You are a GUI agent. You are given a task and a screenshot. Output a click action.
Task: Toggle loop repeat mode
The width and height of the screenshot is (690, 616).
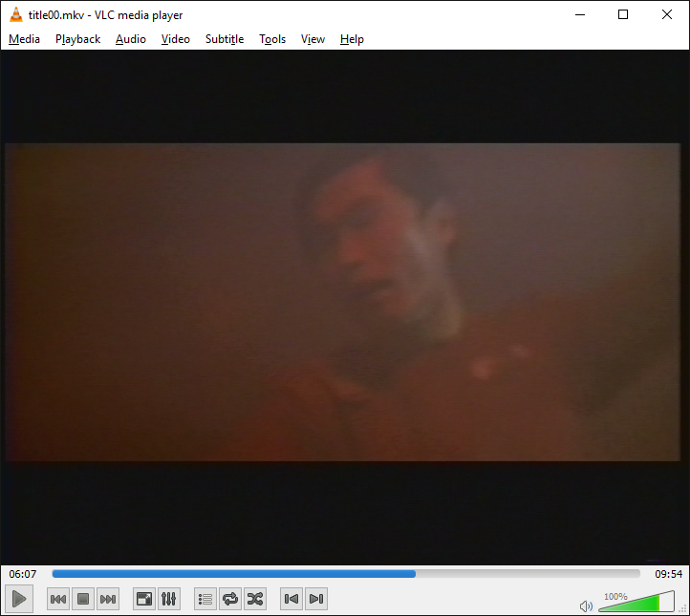[230, 599]
